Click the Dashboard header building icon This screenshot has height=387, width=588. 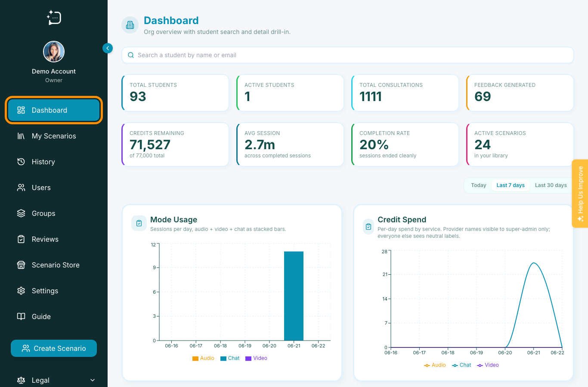pos(130,25)
